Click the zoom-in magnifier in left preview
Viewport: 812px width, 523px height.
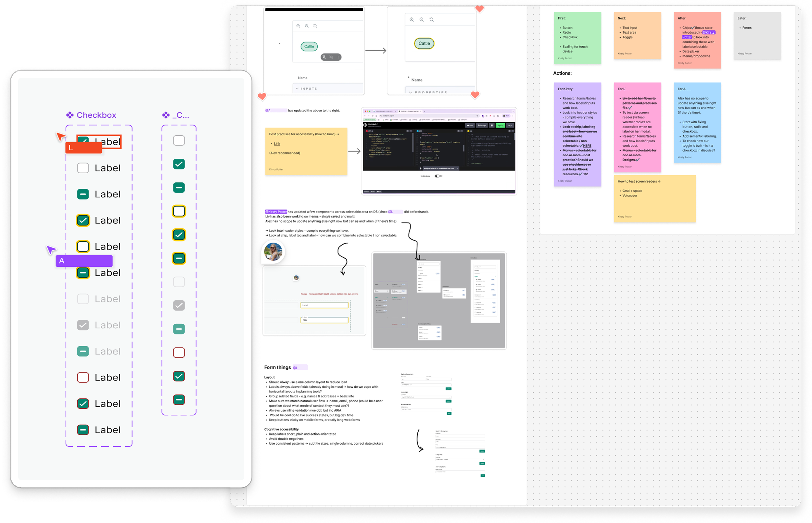pos(298,26)
